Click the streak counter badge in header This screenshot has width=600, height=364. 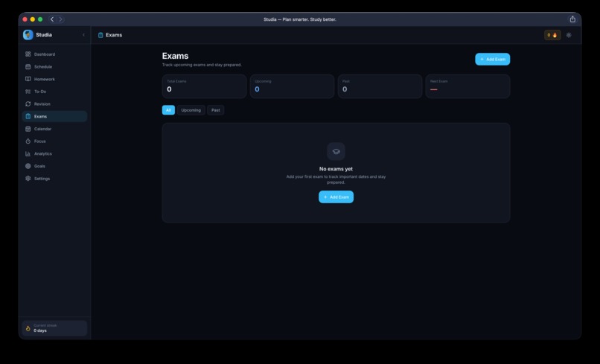click(552, 35)
